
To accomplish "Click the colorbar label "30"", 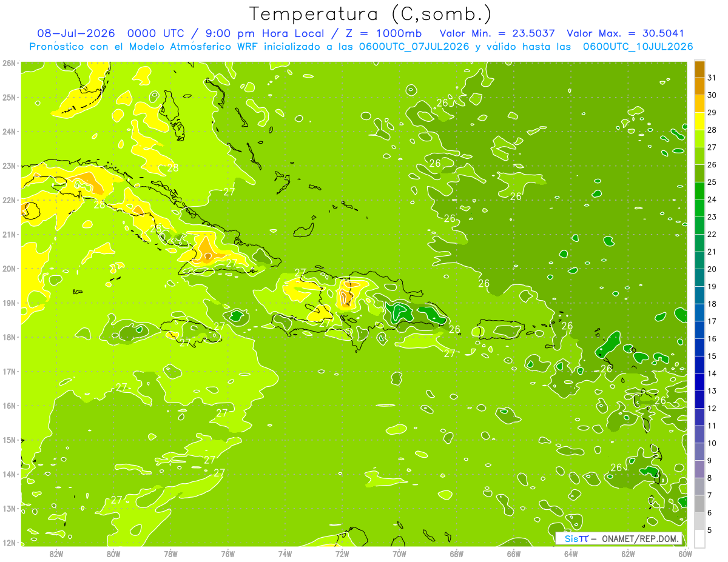I will point(712,95).
